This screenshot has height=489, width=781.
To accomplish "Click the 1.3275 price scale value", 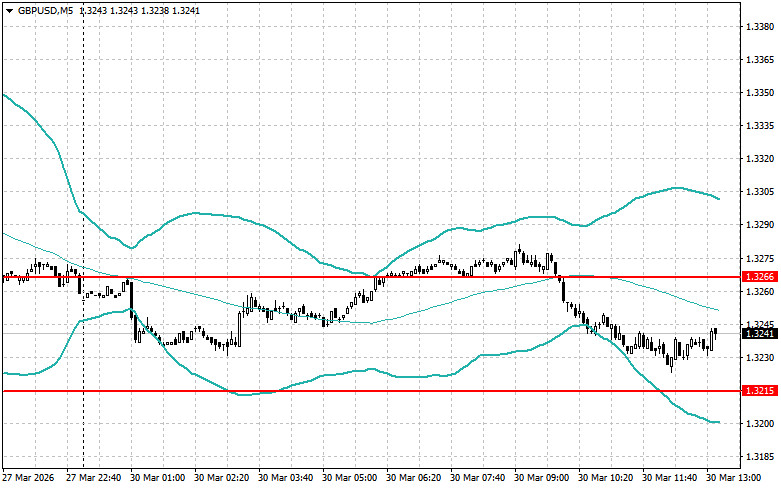I will click(x=760, y=258).
